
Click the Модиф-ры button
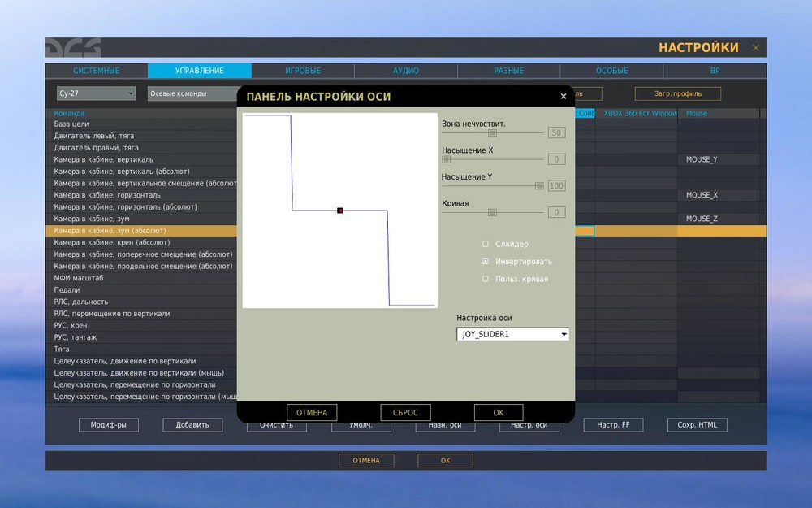pyautogui.click(x=109, y=425)
